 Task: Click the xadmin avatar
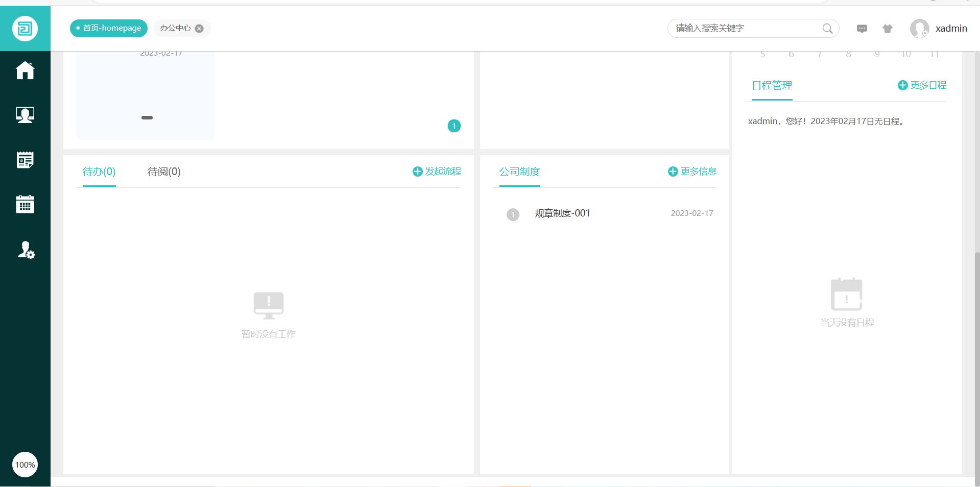920,29
